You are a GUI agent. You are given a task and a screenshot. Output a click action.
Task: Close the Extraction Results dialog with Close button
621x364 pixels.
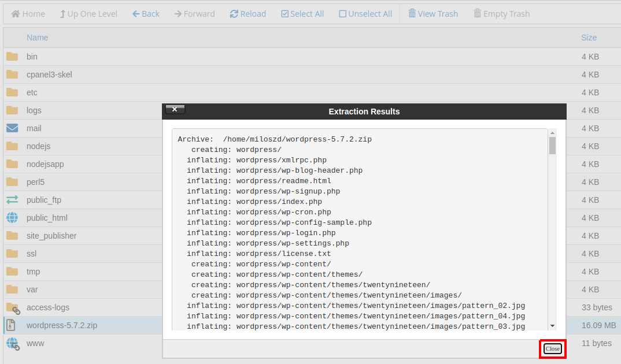coord(552,348)
